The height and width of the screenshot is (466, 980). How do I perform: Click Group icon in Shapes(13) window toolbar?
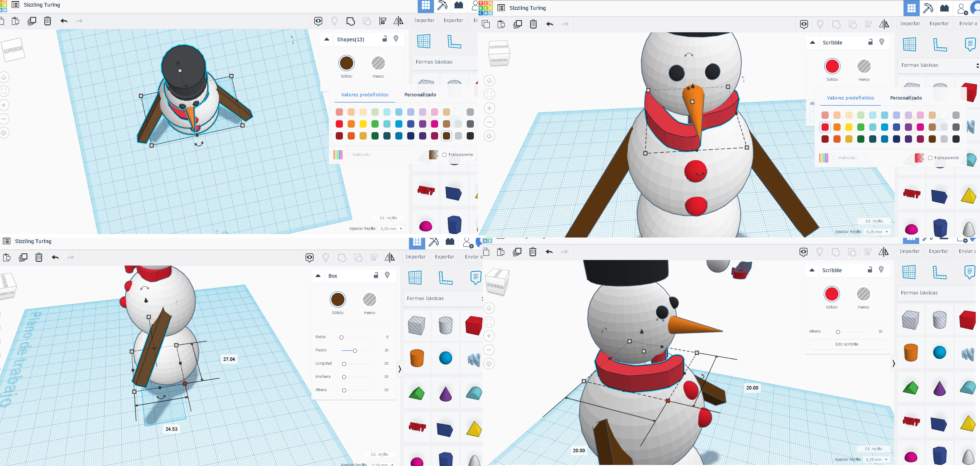(x=350, y=21)
